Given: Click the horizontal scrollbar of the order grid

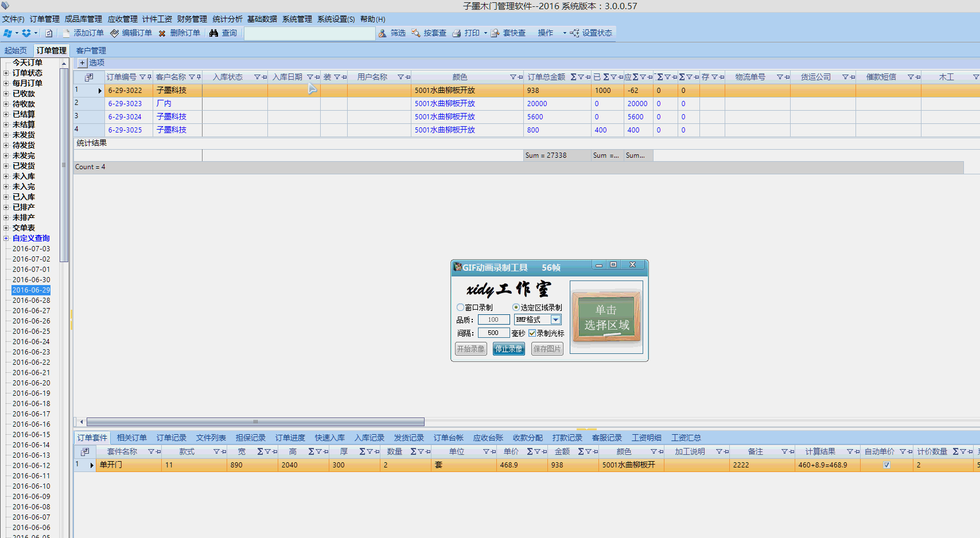Looking at the screenshot, I should pos(255,422).
